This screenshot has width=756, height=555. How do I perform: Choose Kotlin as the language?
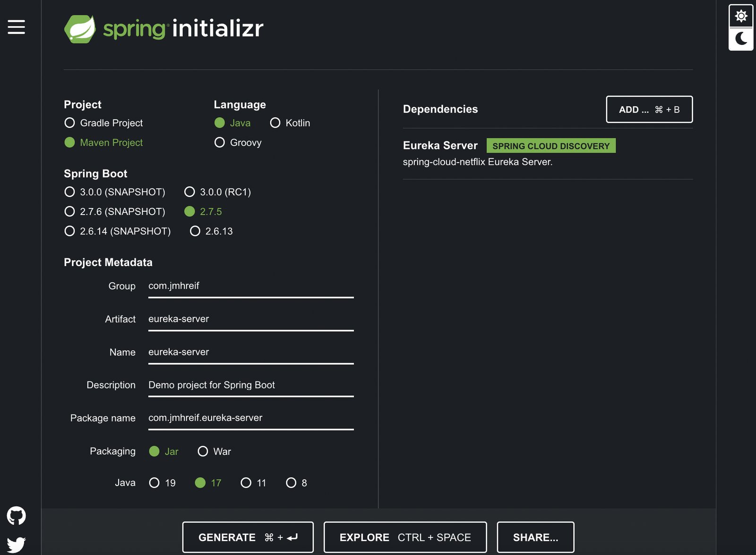(x=290, y=123)
